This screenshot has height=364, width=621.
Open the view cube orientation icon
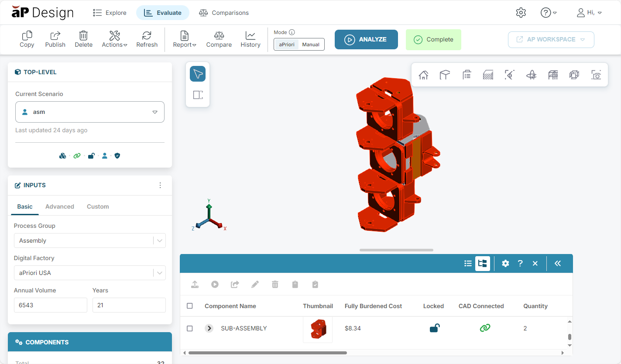click(445, 75)
